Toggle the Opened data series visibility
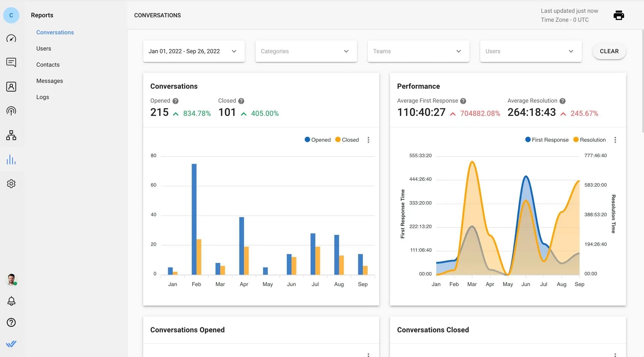 coord(317,140)
